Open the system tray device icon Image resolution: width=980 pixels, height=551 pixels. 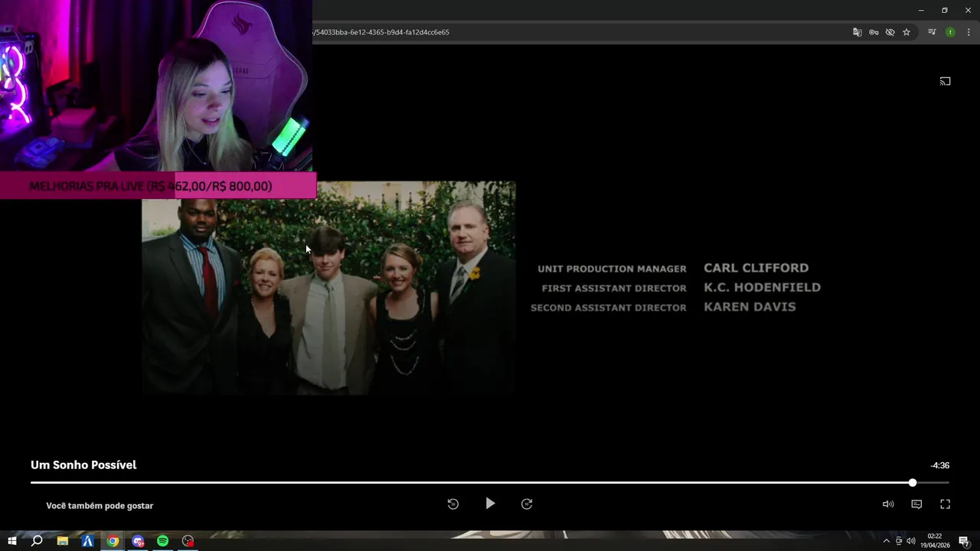pyautogui.click(x=899, y=541)
